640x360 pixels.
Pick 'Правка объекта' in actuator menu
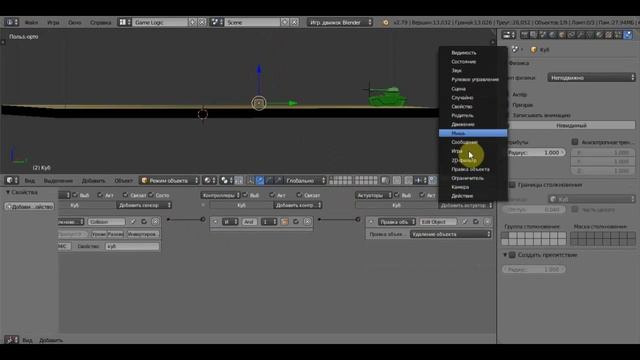click(473, 169)
